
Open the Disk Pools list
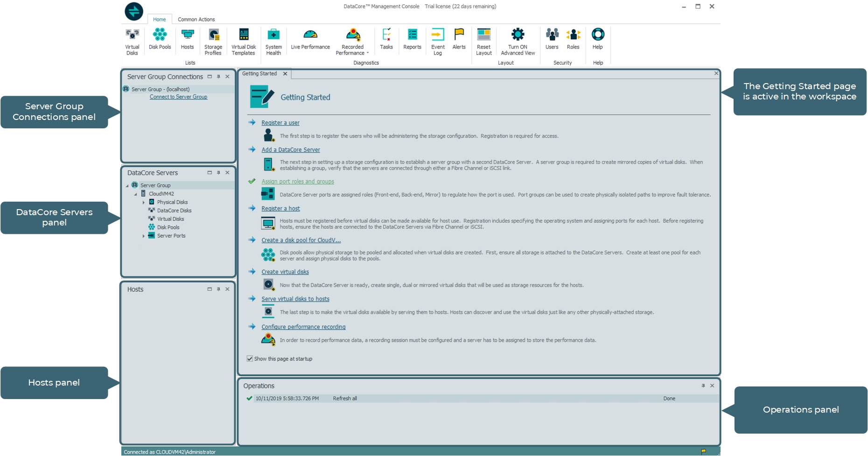tap(160, 40)
